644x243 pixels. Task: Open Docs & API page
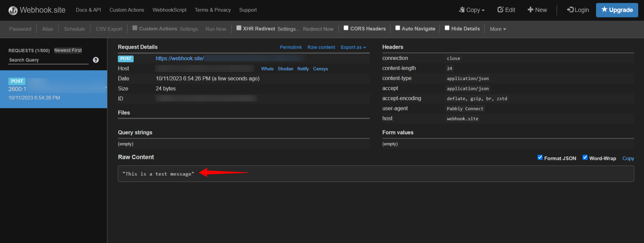click(88, 10)
